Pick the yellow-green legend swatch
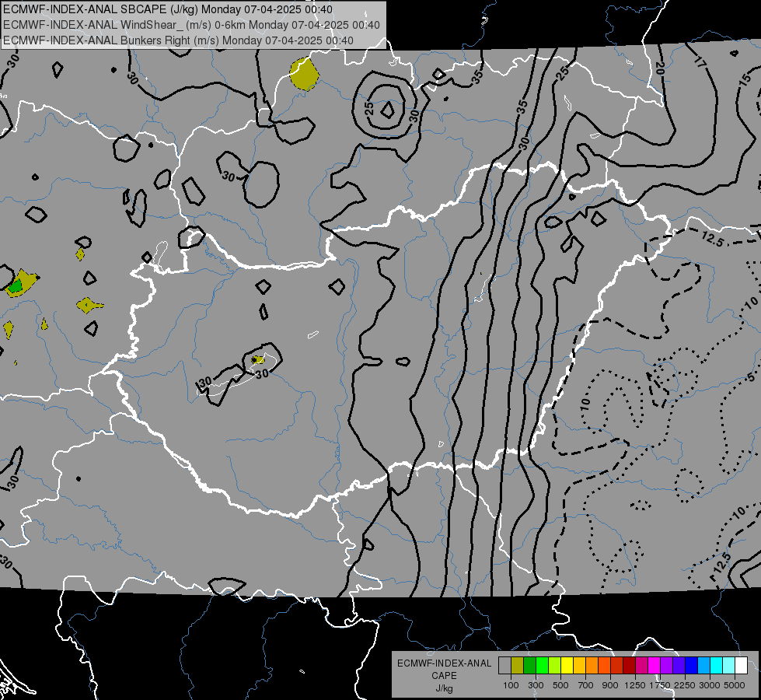This screenshot has height=700, width=761. tap(555, 665)
